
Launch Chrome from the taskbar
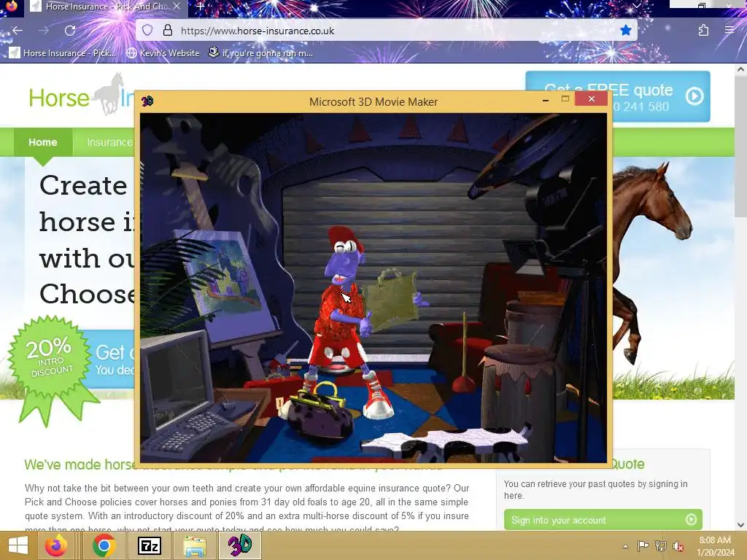point(104,545)
